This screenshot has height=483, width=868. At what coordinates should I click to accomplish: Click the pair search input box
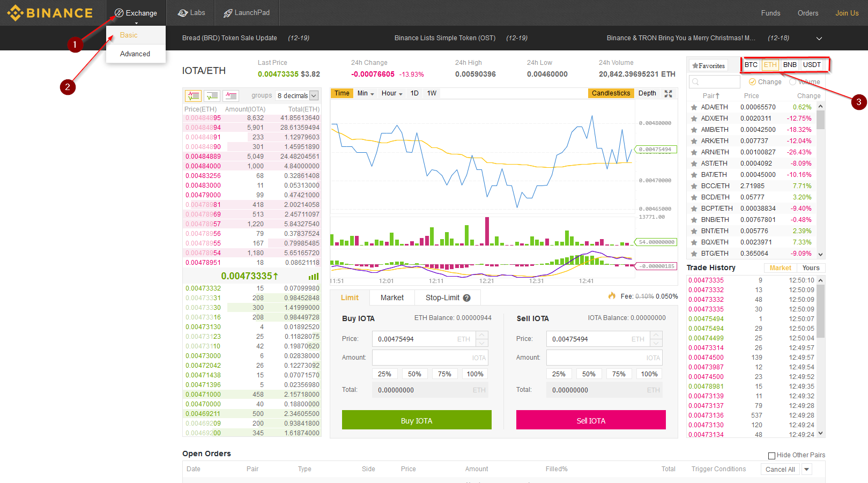pyautogui.click(x=714, y=82)
